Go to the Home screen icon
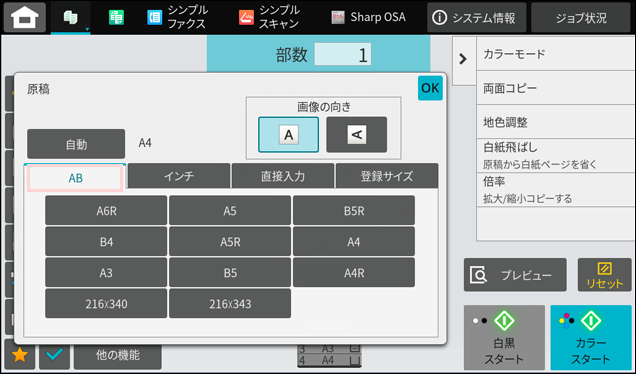This screenshot has height=374, width=636. 25,17
